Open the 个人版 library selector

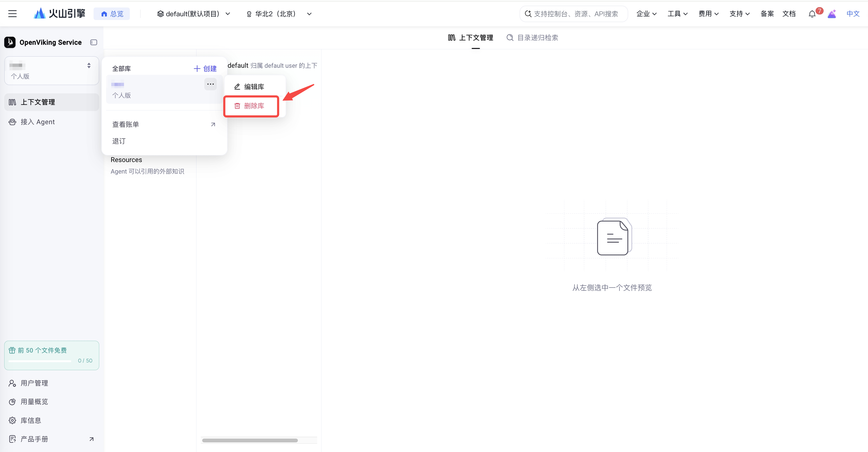[51, 71]
